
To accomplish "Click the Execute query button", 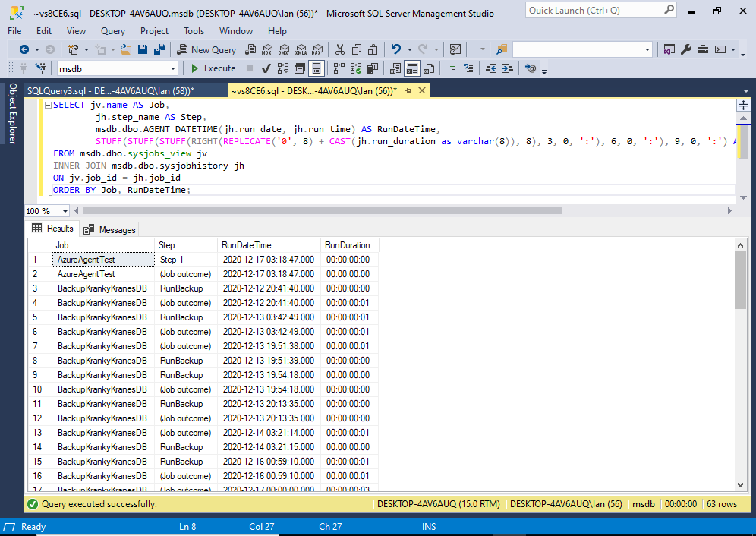I will click(x=213, y=68).
